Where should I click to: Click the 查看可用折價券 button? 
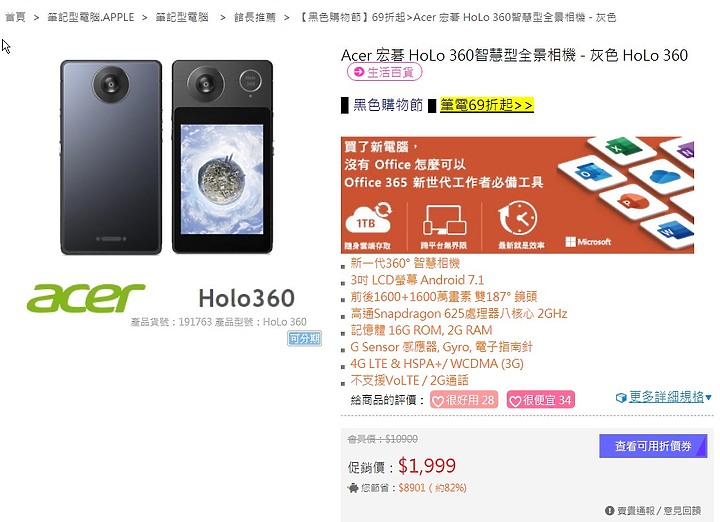[653, 446]
